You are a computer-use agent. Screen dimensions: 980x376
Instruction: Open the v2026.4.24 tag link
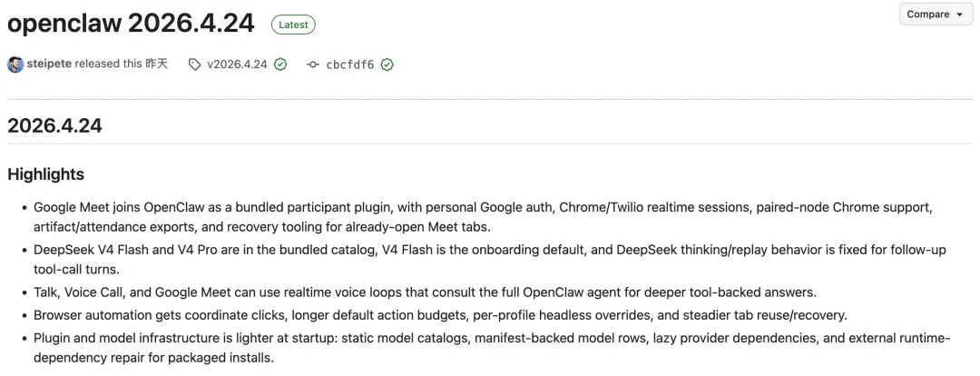click(x=237, y=64)
